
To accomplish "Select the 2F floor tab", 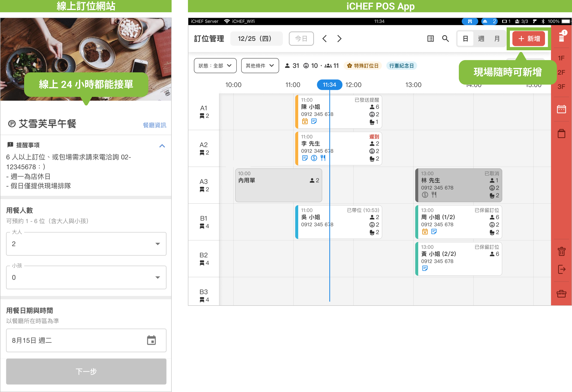I will coord(561,72).
